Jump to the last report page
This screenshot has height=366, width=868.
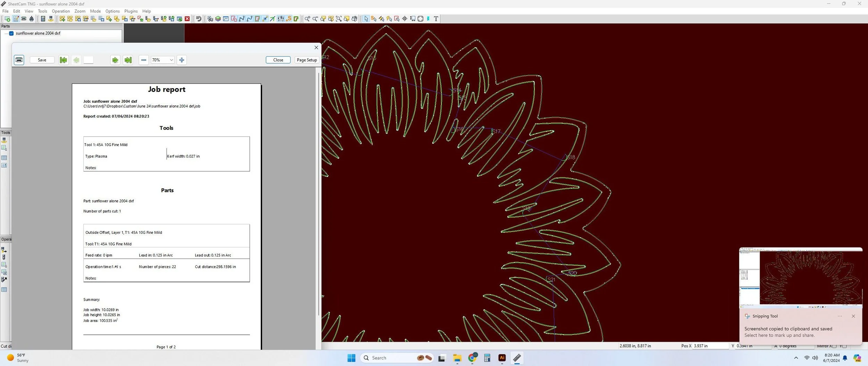coord(128,60)
